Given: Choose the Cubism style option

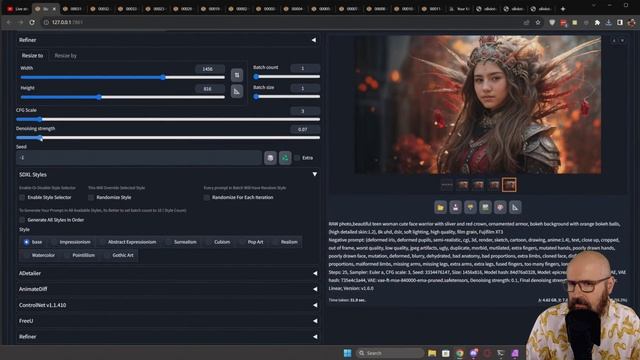Looking at the screenshot, I should tap(218, 242).
